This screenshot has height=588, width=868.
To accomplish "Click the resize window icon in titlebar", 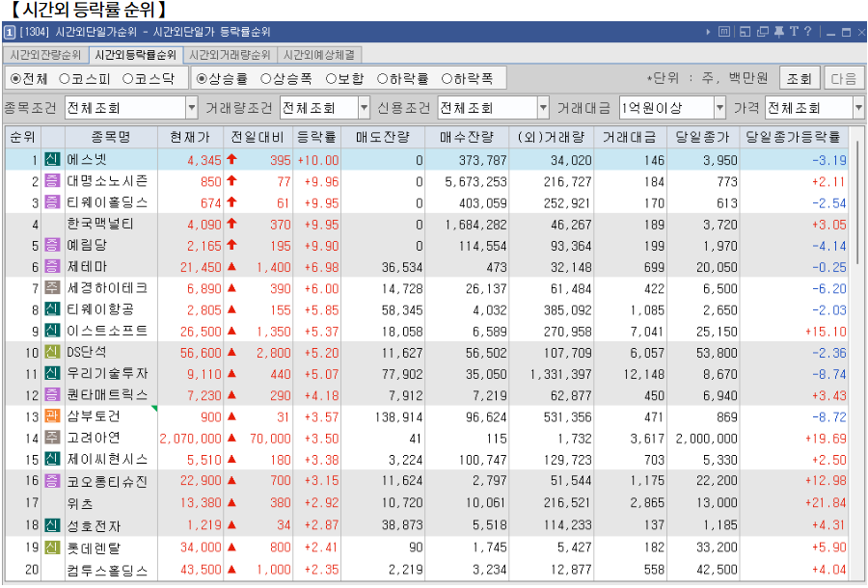I will pos(745,32).
